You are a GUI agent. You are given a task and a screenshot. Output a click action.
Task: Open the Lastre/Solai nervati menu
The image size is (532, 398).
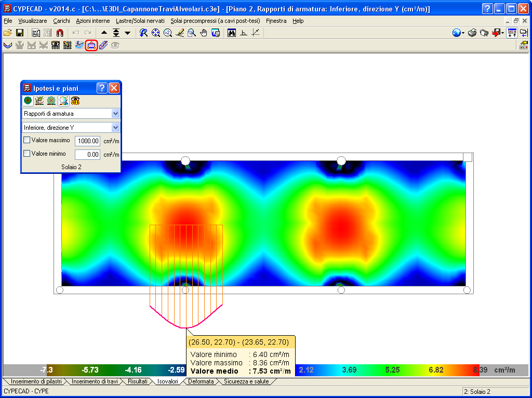coord(140,21)
